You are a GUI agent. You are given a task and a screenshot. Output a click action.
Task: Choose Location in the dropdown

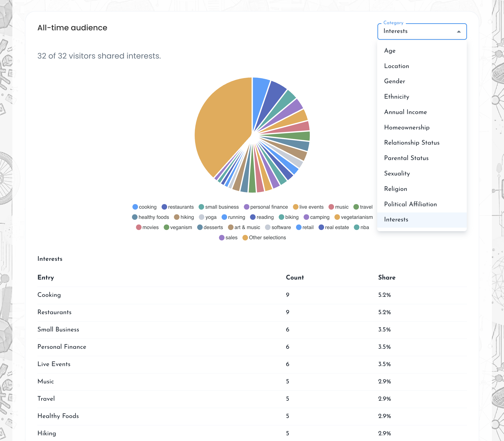(x=422, y=66)
